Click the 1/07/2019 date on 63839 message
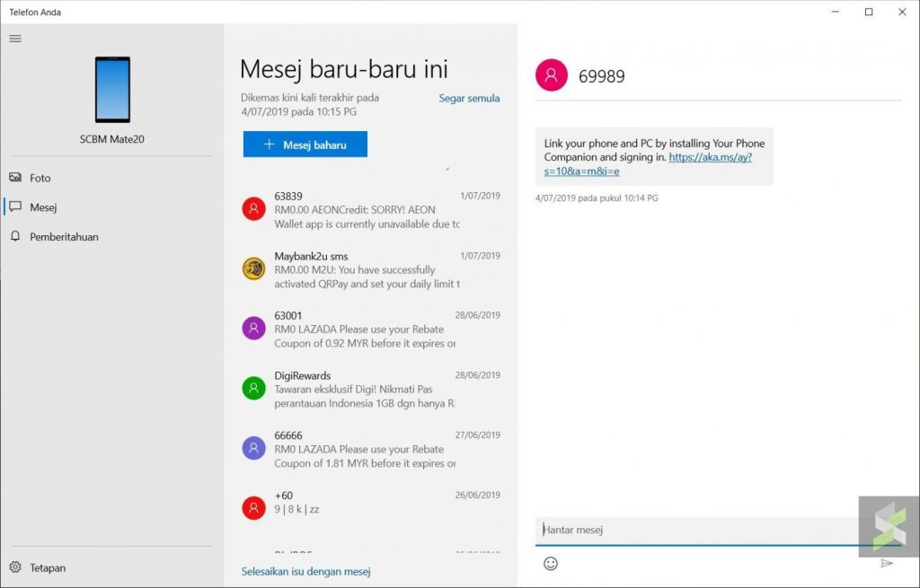920x588 pixels. tap(480, 196)
